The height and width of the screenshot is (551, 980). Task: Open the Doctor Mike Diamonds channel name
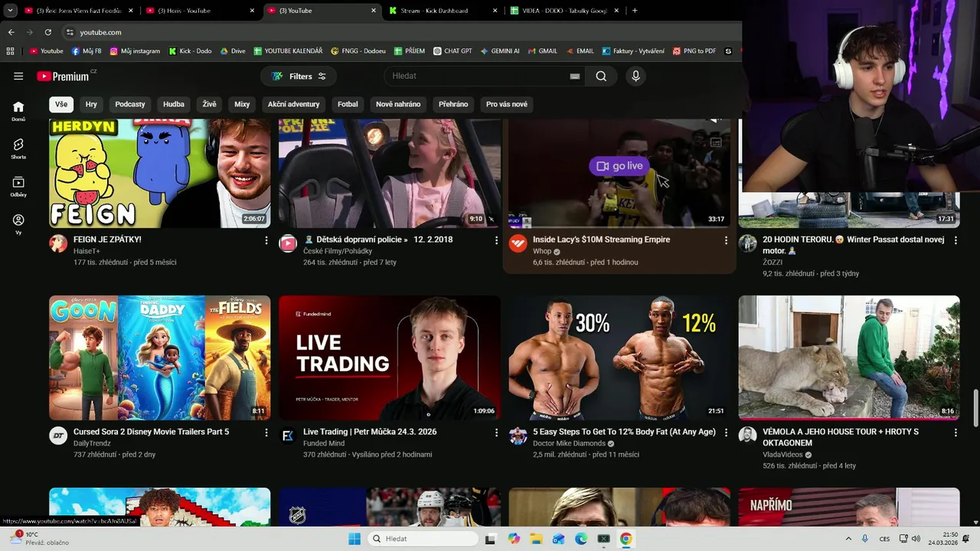point(569,443)
